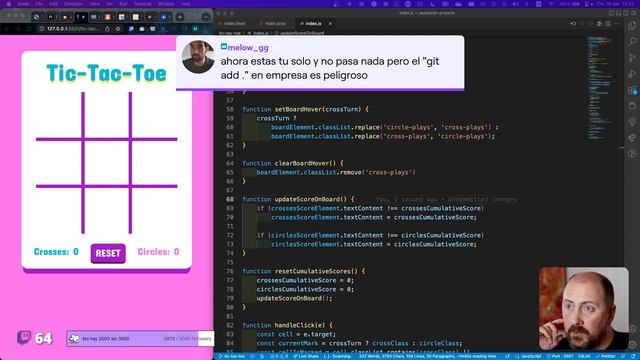Viewport: 640px width, 360px height.
Task: Click the Tic-Tac-Toe heading in the browser
Action: (x=107, y=73)
